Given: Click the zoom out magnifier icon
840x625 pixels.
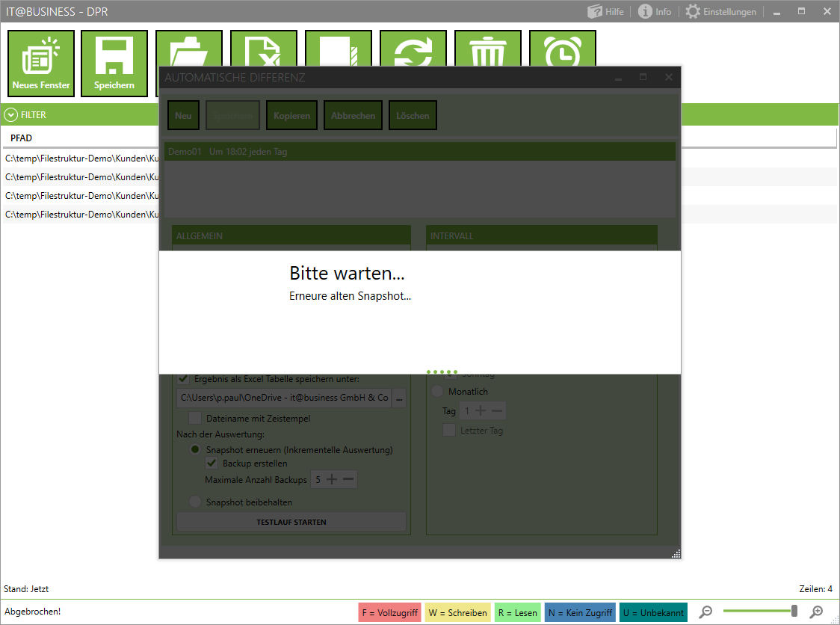Looking at the screenshot, I should pos(705,612).
